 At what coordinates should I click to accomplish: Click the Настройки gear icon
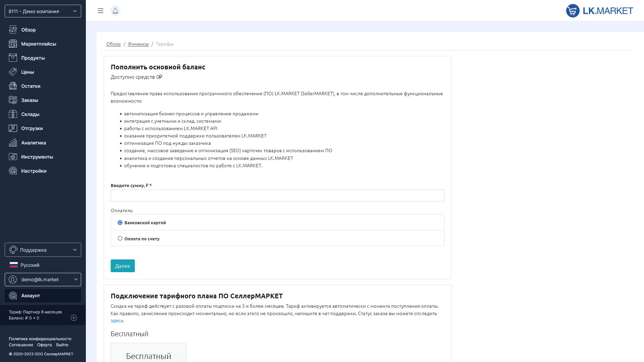click(x=13, y=171)
